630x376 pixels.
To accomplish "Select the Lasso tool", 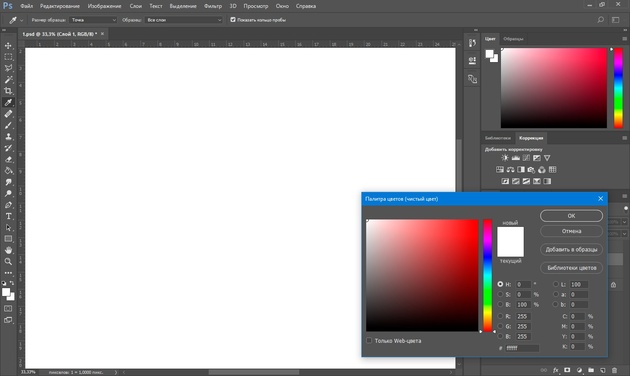I will click(x=8, y=68).
